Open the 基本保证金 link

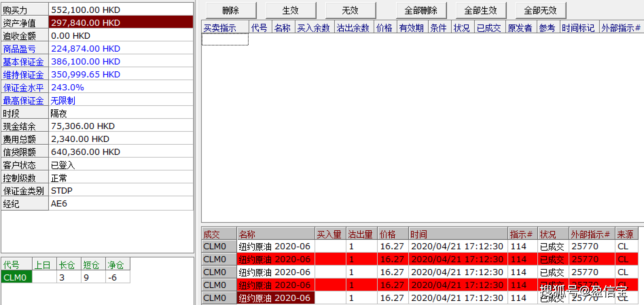pyautogui.click(x=23, y=62)
